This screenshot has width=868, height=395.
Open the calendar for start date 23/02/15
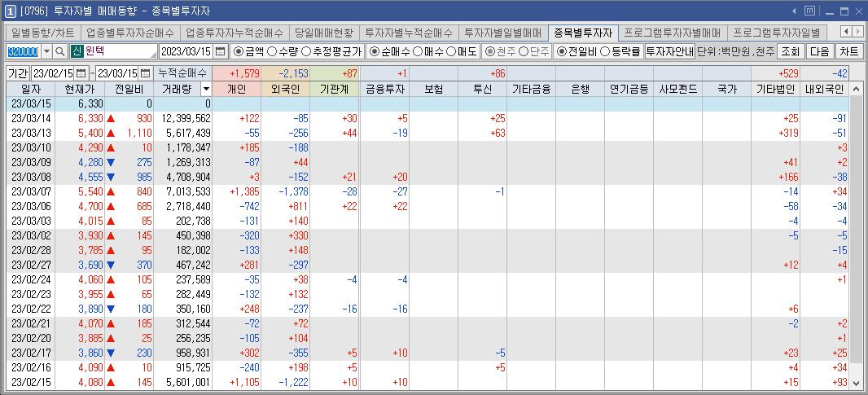point(81,72)
